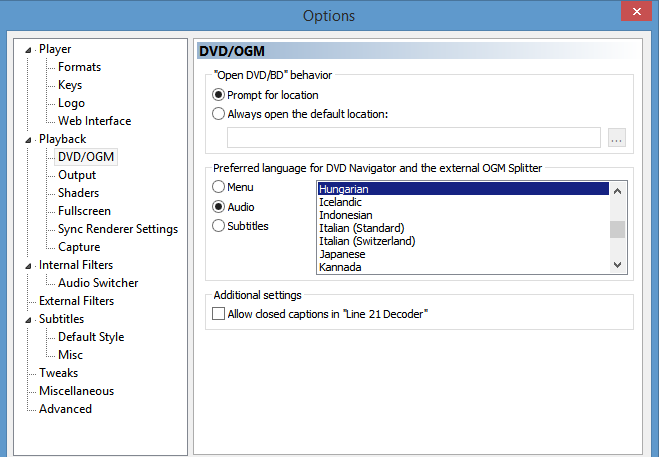Click the default location path field
The height and width of the screenshot is (457, 659).
(413, 138)
